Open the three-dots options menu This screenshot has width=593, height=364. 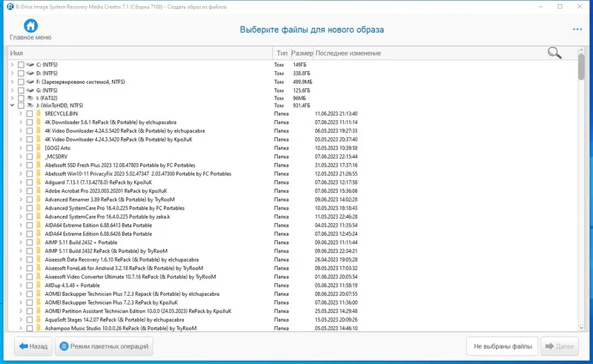coord(577,30)
